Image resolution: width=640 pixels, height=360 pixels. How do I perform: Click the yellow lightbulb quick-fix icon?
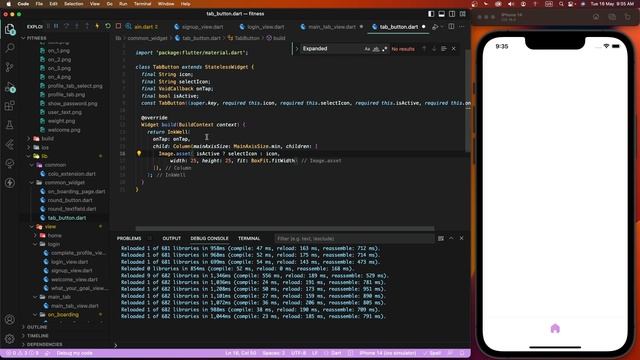click(x=139, y=153)
